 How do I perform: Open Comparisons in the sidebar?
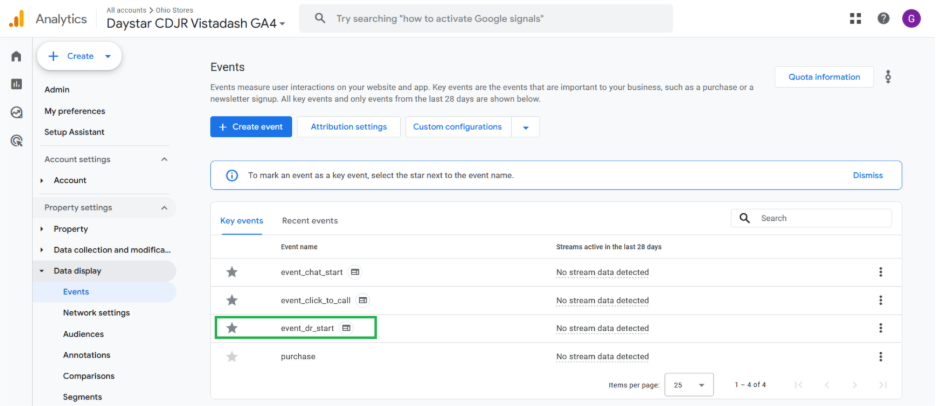(88, 376)
